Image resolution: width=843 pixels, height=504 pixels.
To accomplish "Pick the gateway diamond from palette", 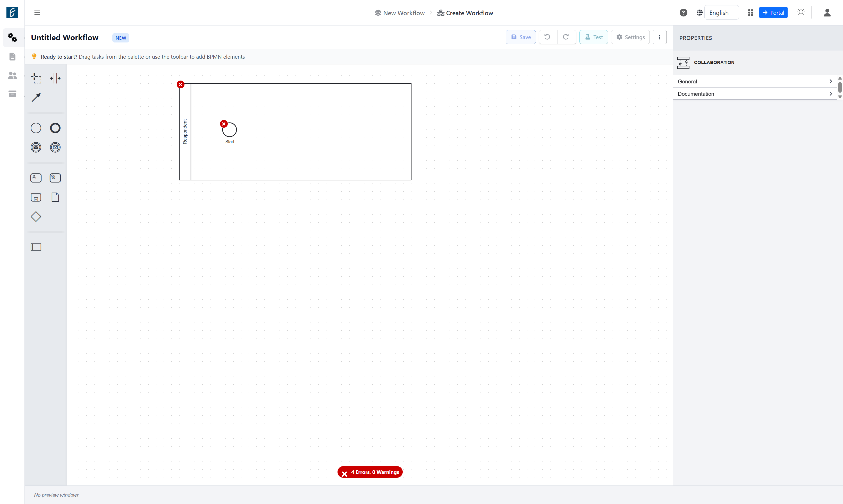I will tap(36, 217).
